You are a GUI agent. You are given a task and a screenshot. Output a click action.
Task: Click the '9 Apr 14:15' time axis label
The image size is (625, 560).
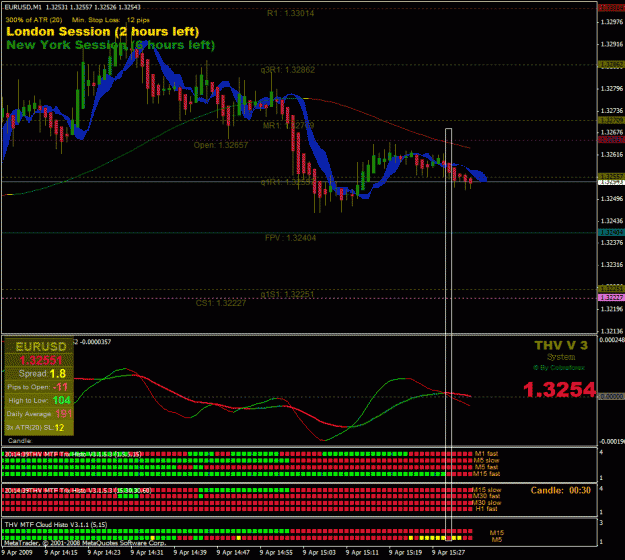pyautogui.click(x=61, y=553)
